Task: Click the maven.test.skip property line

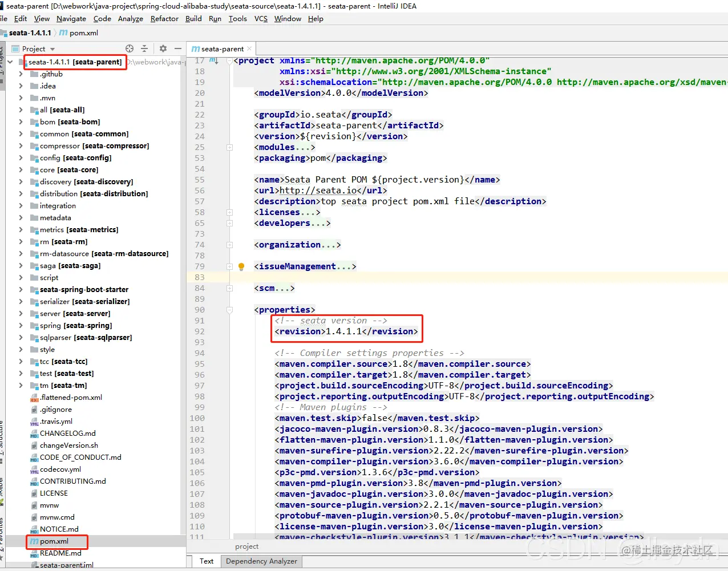Action: click(x=377, y=418)
